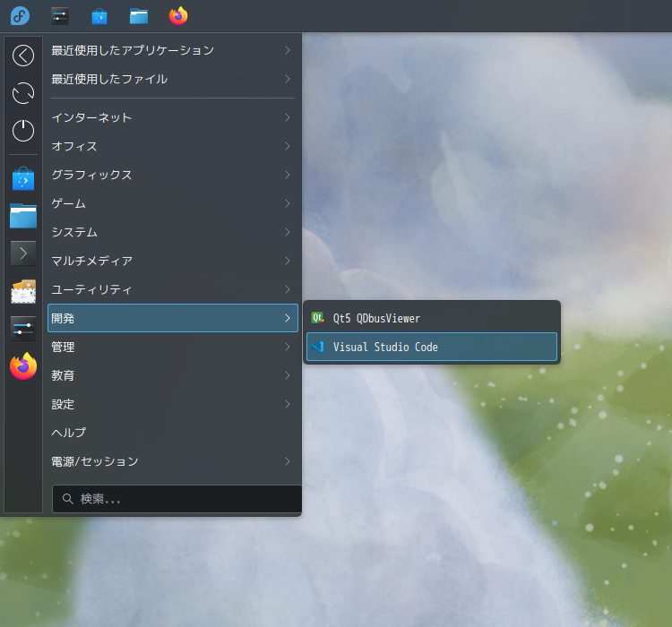Expand the マルチメディア category chevron
Screen dimensions: 672x627
coord(288,261)
